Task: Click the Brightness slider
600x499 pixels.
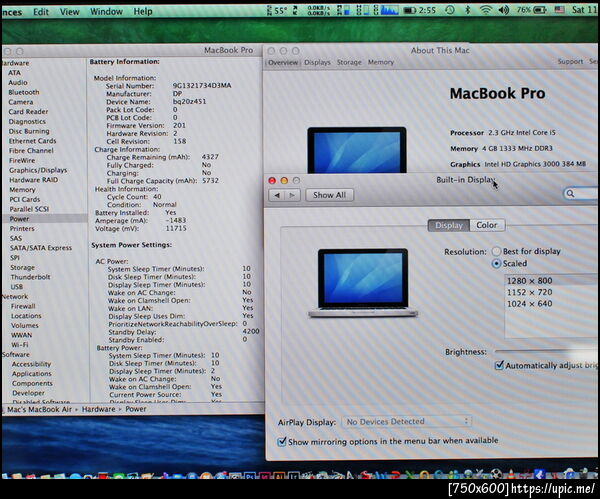Action: pyautogui.click(x=546, y=351)
